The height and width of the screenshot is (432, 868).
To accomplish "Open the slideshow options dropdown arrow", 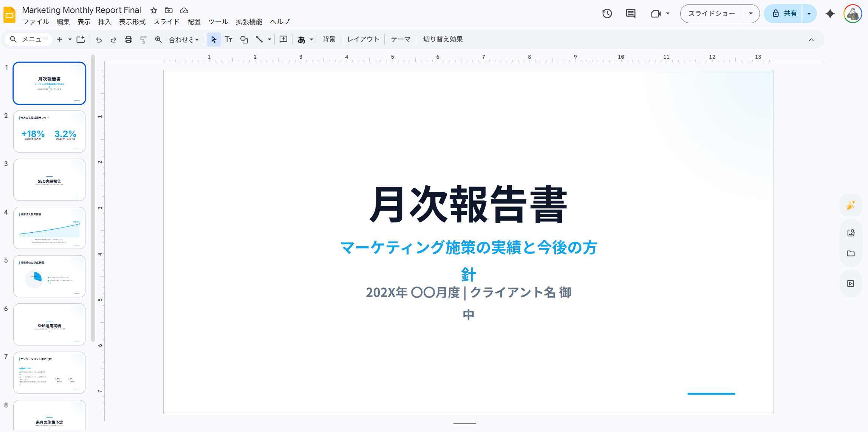I will click(751, 13).
